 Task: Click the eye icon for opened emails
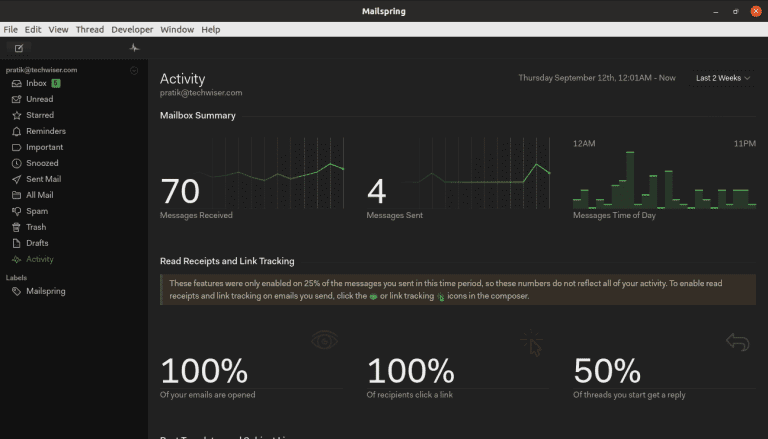[324, 341]
